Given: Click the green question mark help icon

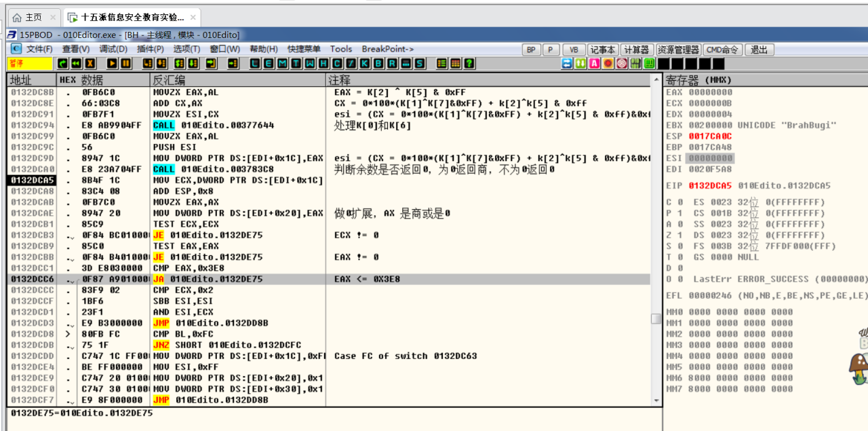Looking at the screenshot, I should pos(469,63).
